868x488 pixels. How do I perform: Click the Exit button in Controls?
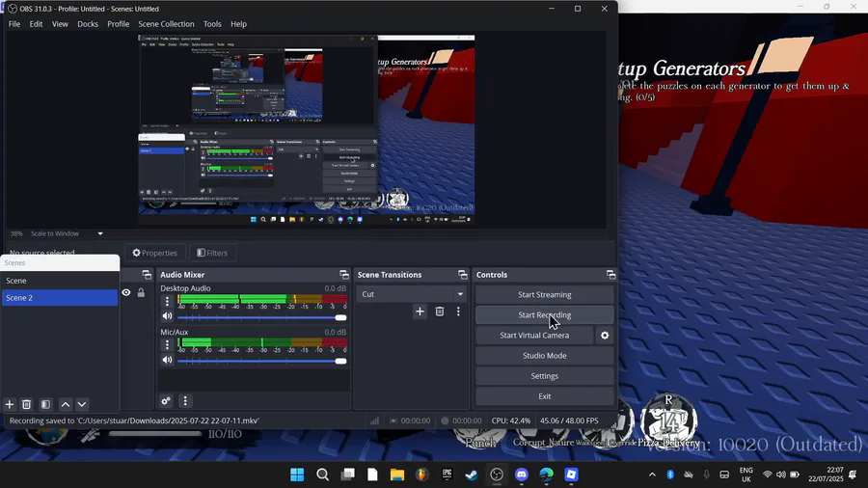tap(545, 396)
